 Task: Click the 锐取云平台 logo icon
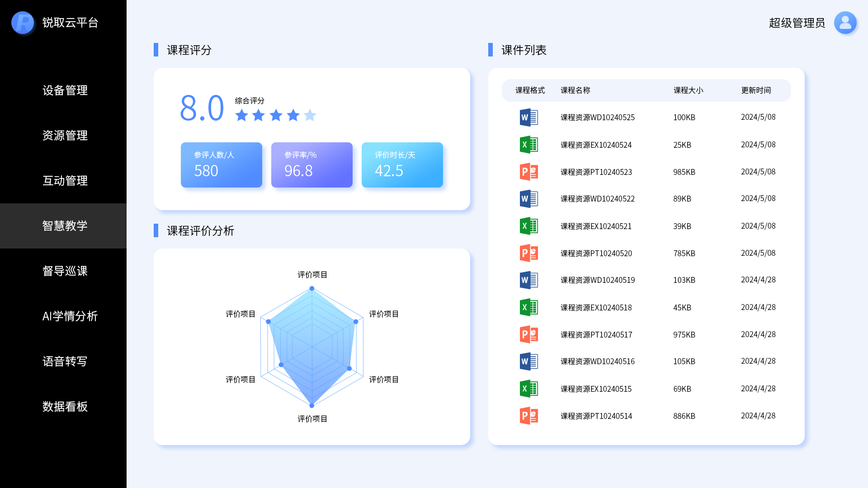coord(23,23)
